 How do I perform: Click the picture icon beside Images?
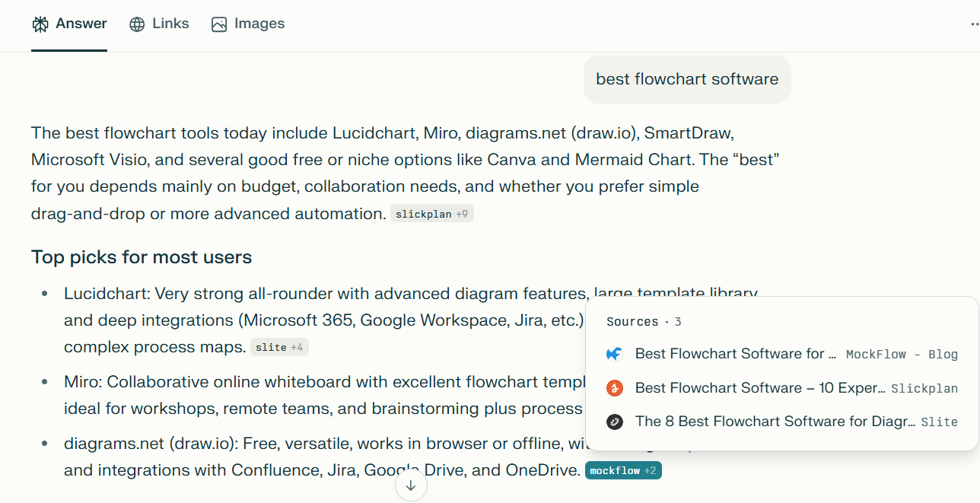pyautogui.click(x=219, y=24)
